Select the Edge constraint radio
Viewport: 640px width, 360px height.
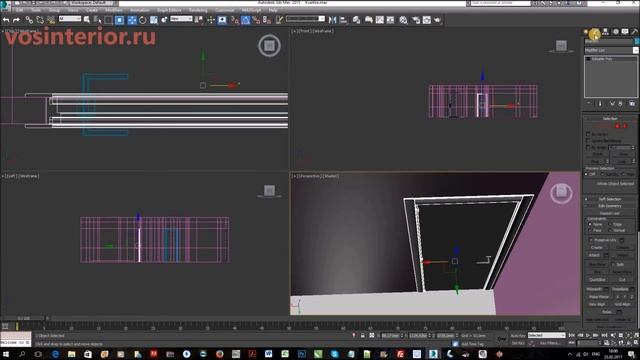pos(610,224)
